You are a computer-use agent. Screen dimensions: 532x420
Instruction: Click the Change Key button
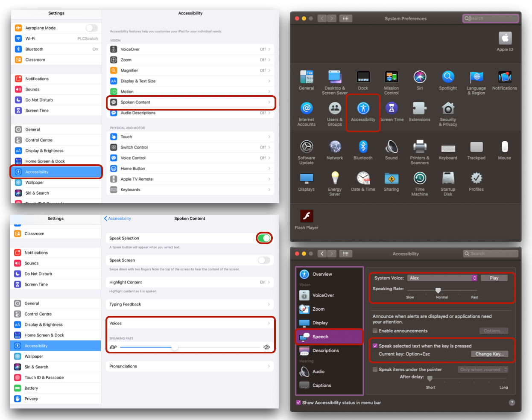489,354
